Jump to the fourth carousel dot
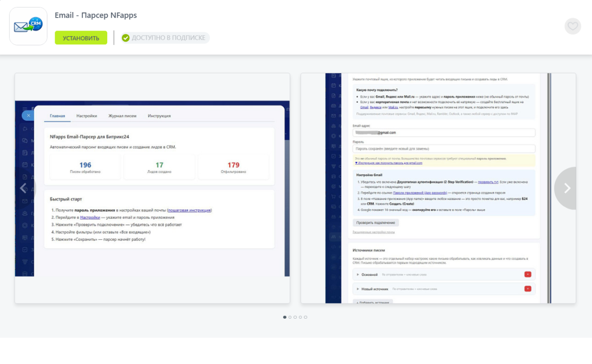This screenshot has height=364, width=592. (300, 317)
